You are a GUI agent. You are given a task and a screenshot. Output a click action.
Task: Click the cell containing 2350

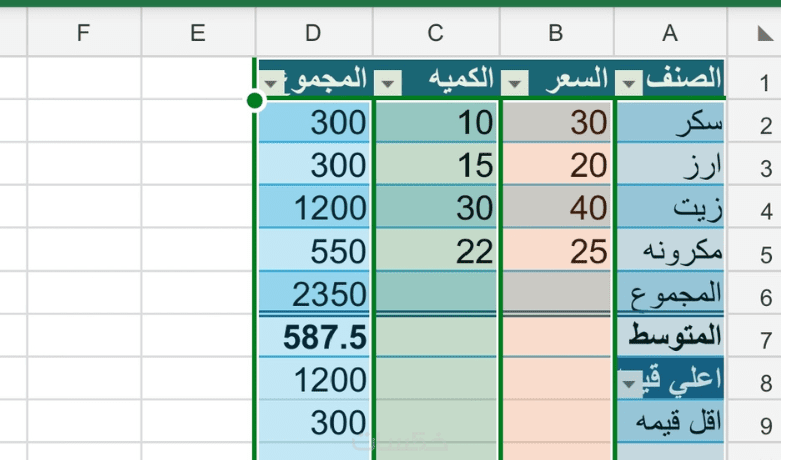coord(313,295)
